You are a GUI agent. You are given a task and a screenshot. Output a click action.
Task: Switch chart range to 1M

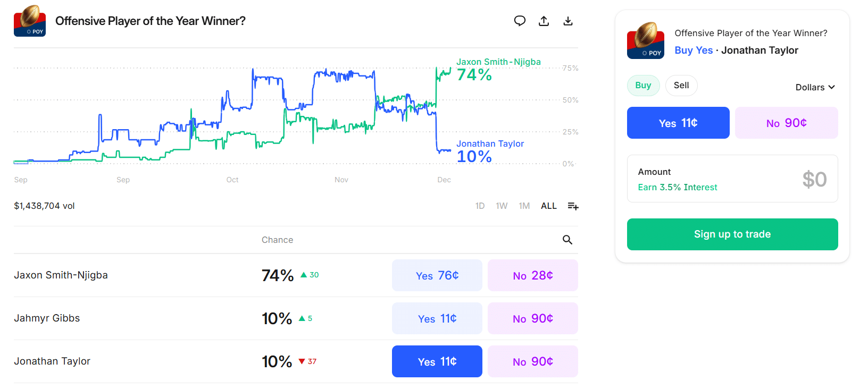click(524, 206)
